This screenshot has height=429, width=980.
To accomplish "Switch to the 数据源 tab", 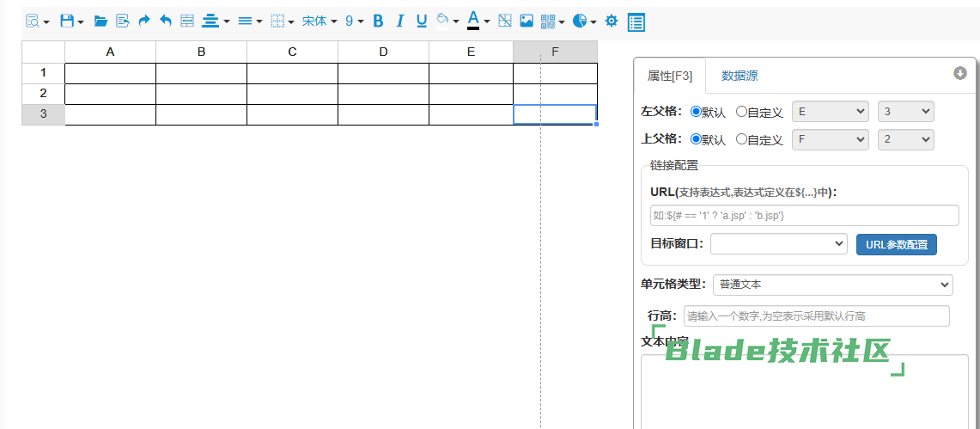I will (740, 76).
